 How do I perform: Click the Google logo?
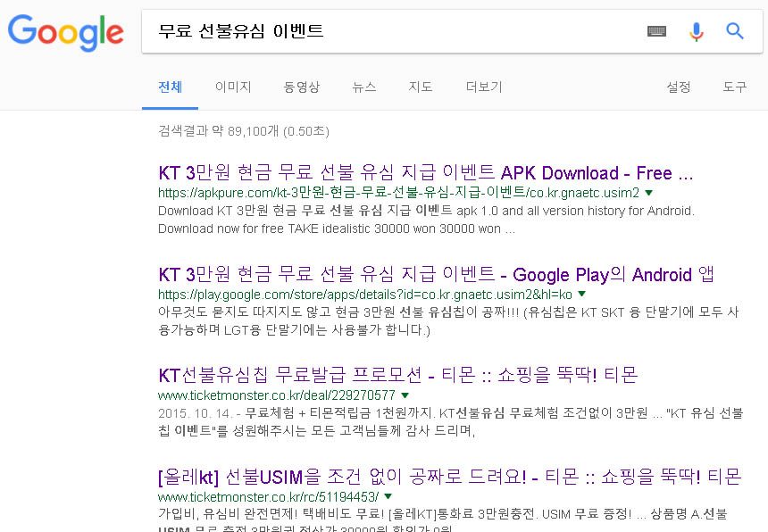pos(65,32)
